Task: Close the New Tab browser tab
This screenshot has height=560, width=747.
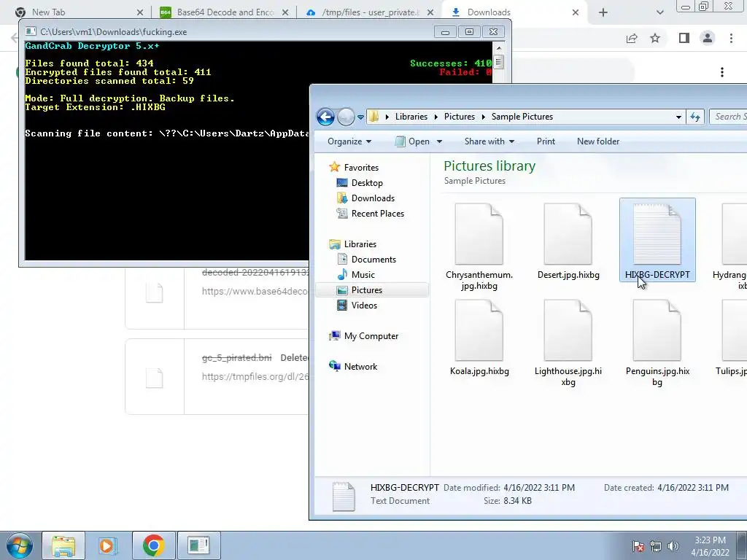Action: (x=139, y=12)
